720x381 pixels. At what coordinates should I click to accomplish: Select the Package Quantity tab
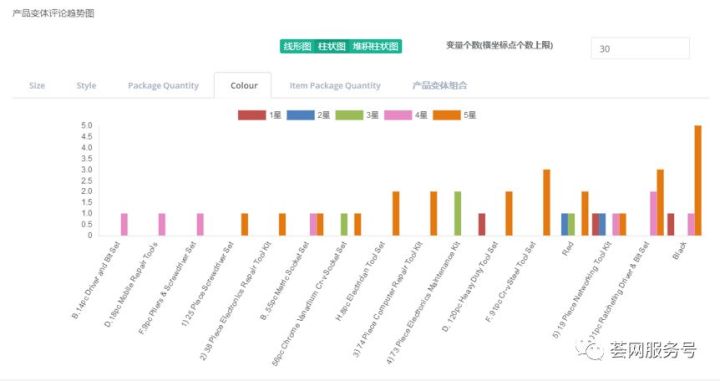pyautogui.click(x=163, y=85)
